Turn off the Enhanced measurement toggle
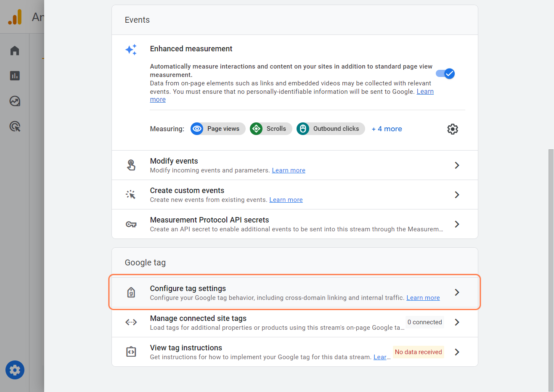The height and width of the screenshot is (392, 554). click(445, 74)
